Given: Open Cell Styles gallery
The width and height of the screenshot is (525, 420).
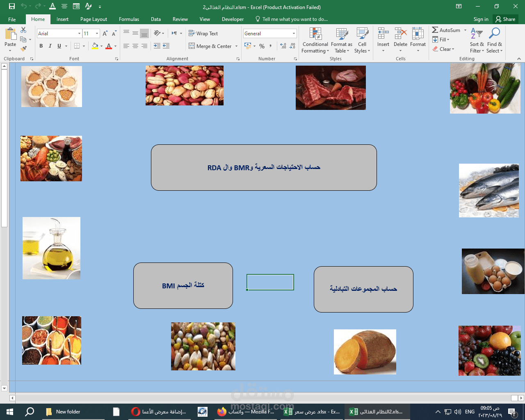Looking at the screenshot, I should (x=362, y=40).
